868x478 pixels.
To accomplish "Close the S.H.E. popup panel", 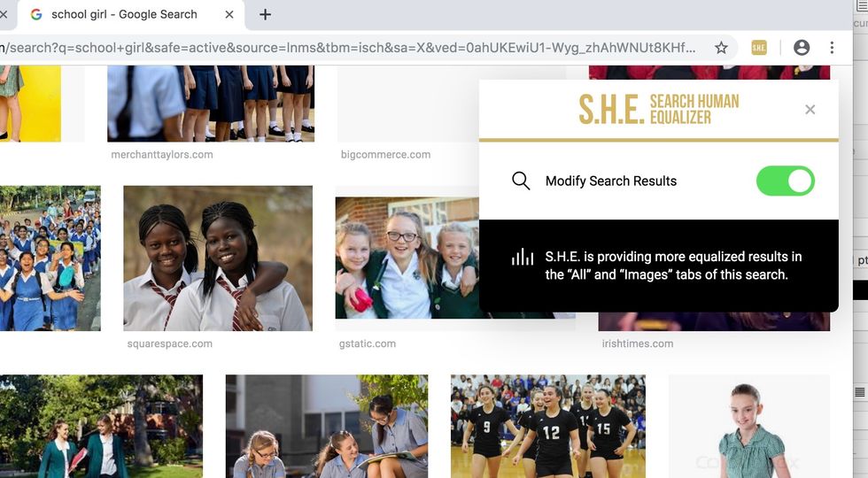I will tap(810, 110).
